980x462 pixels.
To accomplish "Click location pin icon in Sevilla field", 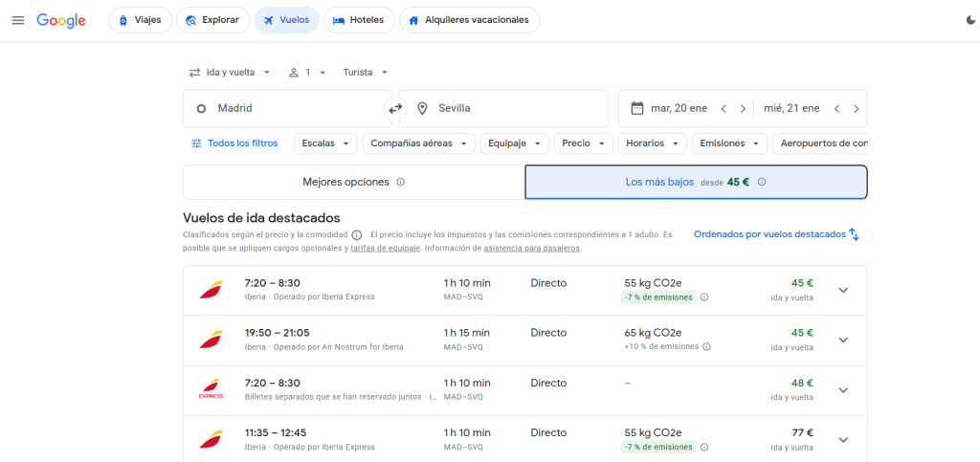I will 422,109.
